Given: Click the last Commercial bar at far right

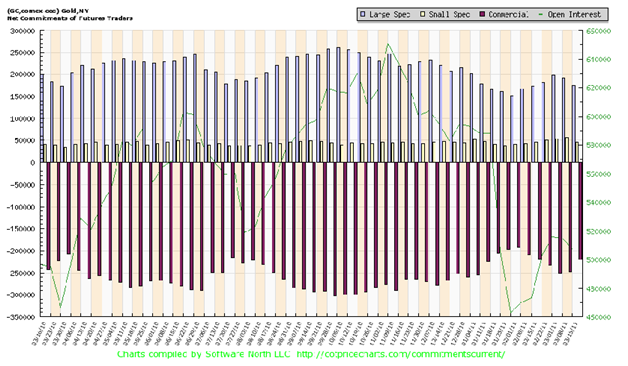Looking at the screenshot, I should point(580,211).
